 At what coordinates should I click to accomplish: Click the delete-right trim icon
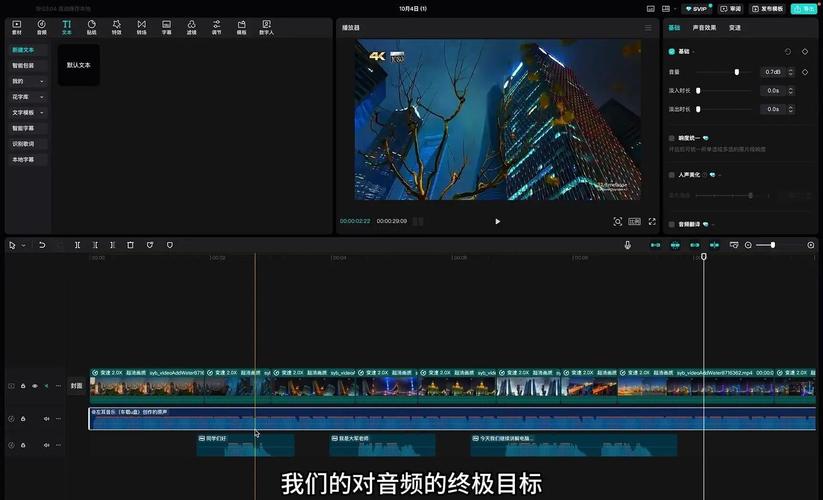click(112, 245)
